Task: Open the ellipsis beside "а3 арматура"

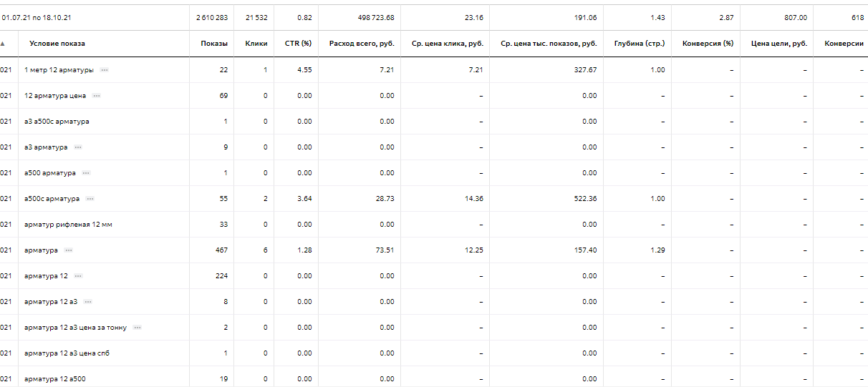Action: [x=78, y=147]
